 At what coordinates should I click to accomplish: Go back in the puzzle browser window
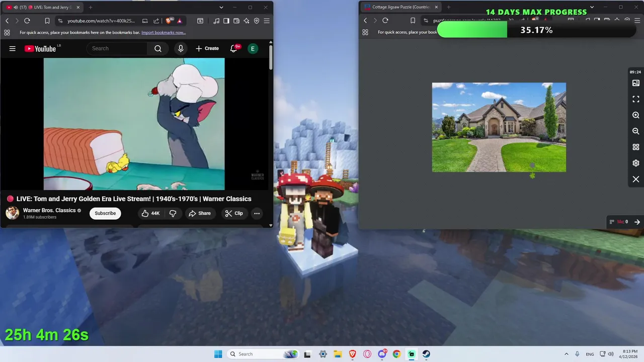[365, 21]
